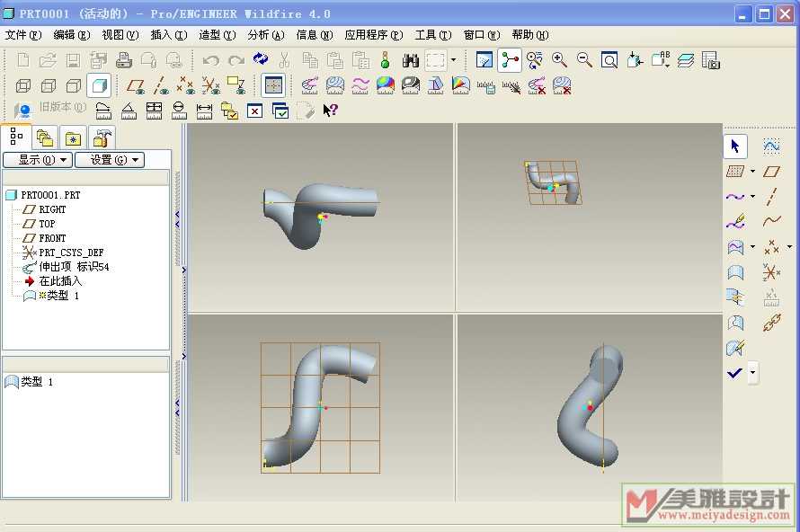Open the 造型 menu
This screenshot has width=800, height=532.
click(217, 35)
